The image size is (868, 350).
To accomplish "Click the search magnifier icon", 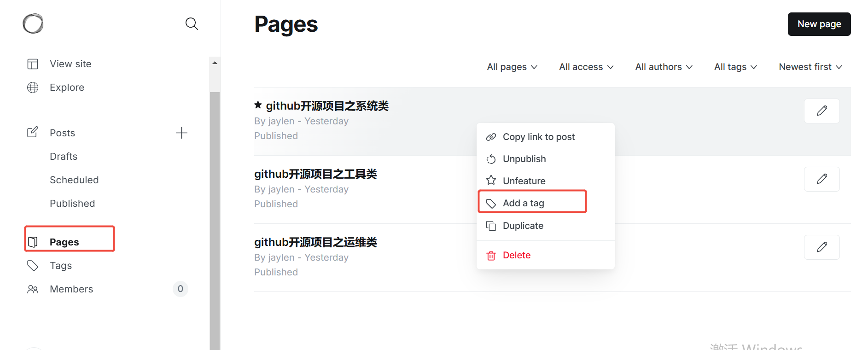I will point(192,23).
